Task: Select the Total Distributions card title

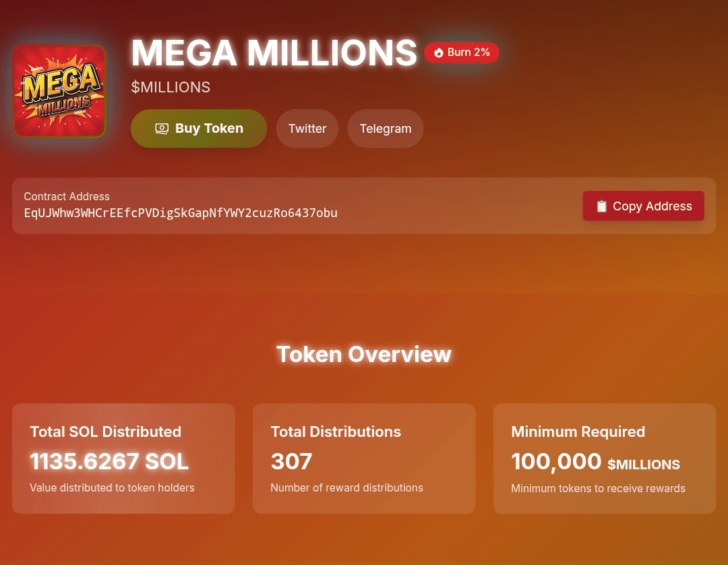Action: [x=336, y=432]
